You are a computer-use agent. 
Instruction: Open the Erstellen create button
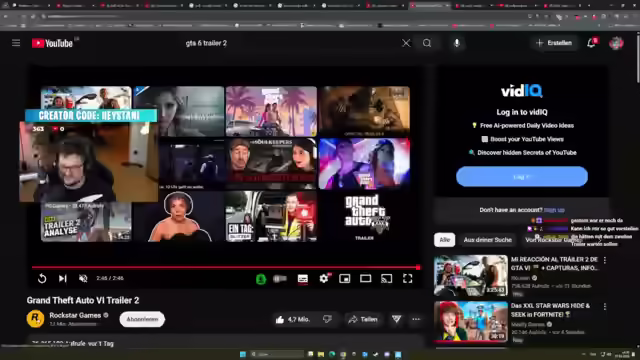point(554,43)
